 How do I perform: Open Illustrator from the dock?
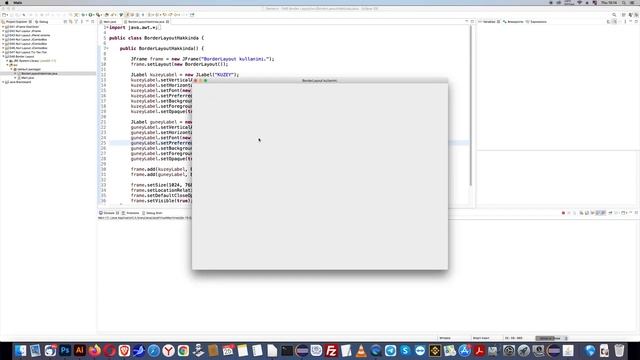pyautogui.click(x=80, y=351)
